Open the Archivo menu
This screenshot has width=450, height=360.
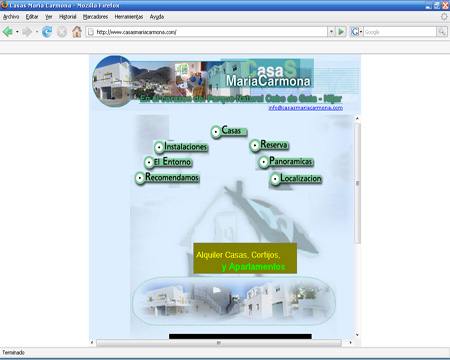11,17
